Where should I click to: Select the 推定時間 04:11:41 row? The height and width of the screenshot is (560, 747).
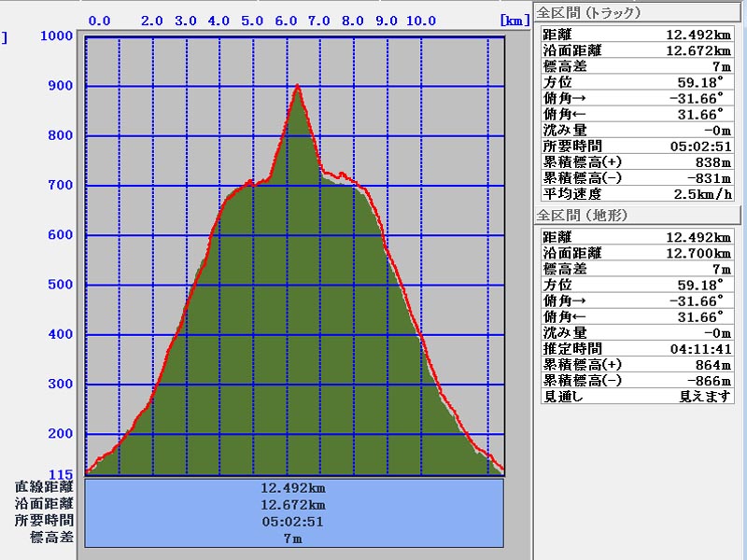(637, 348)
